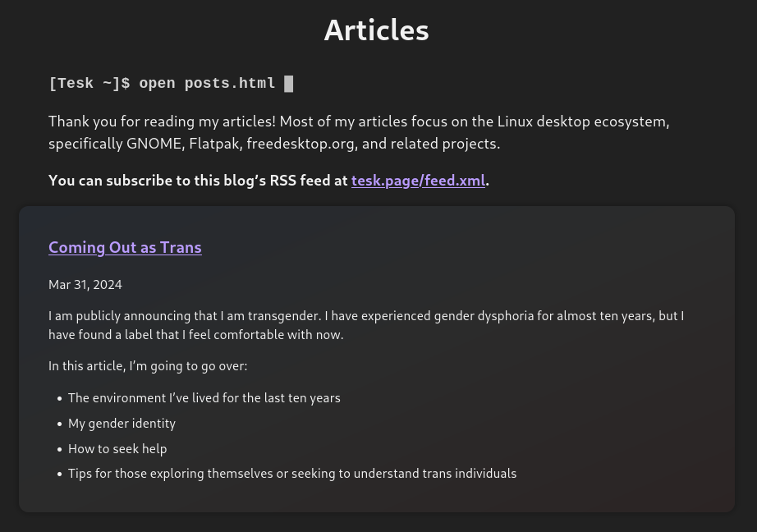Click the bold "You can subscribe" text
The height and width of the screenshot is (532, 757).
click(199, 181)
